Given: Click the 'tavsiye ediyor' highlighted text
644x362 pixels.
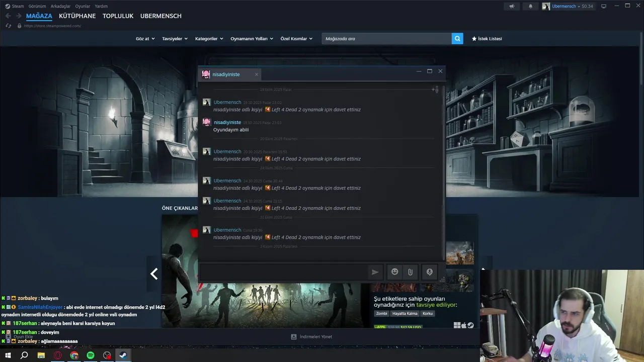Looking at the screenshot, I should pyautogui.click(x=436, y=305).
